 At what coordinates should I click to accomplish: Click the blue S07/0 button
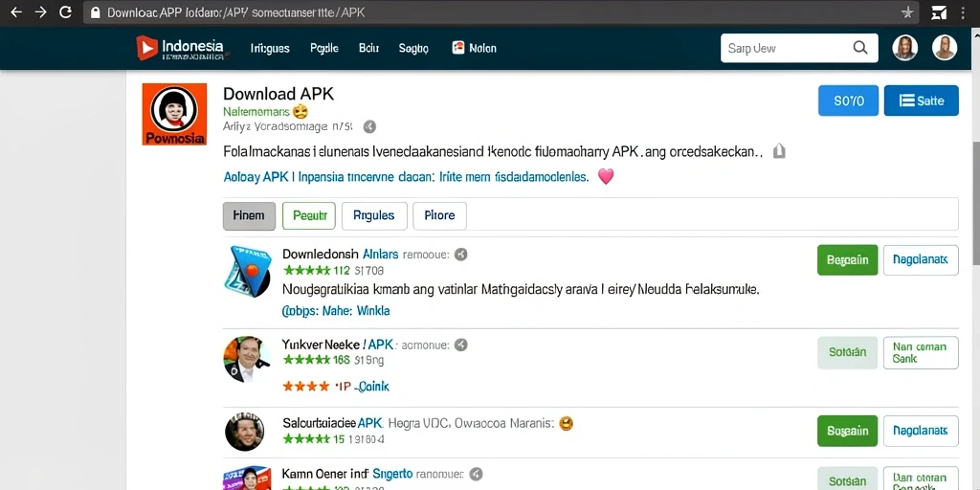pyautogui.click(x=848, y=100)
